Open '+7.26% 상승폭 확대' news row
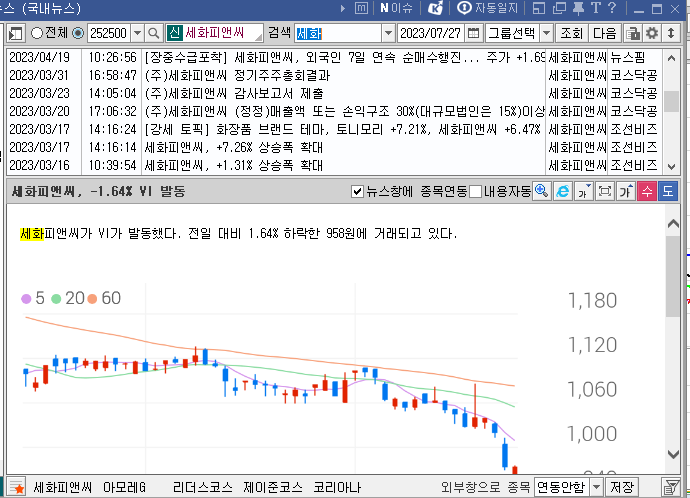This screenshot has height=498, width=690. 335,147
